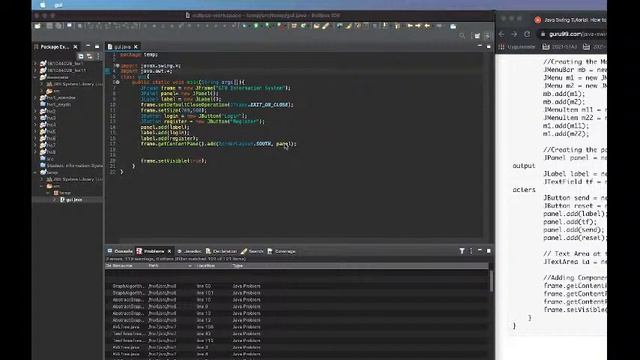Image resolution: width=640 pixels, height=360 pixels.
Task: Expand the hw8 project
Action: 36,152
